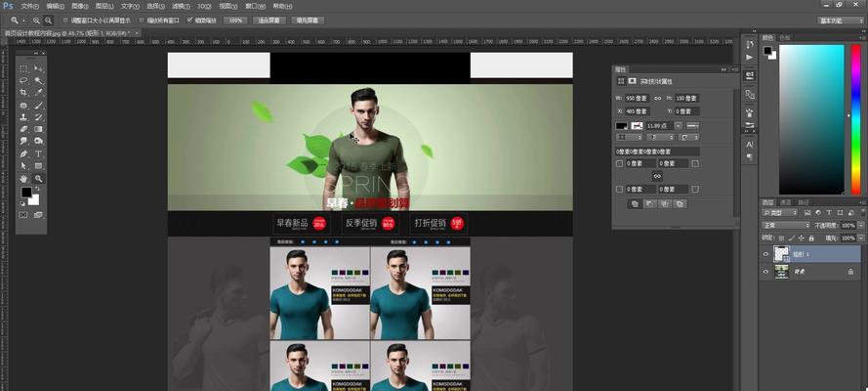Open the layer filter type dropdown

pyautogui.click(x=779, y=213)
